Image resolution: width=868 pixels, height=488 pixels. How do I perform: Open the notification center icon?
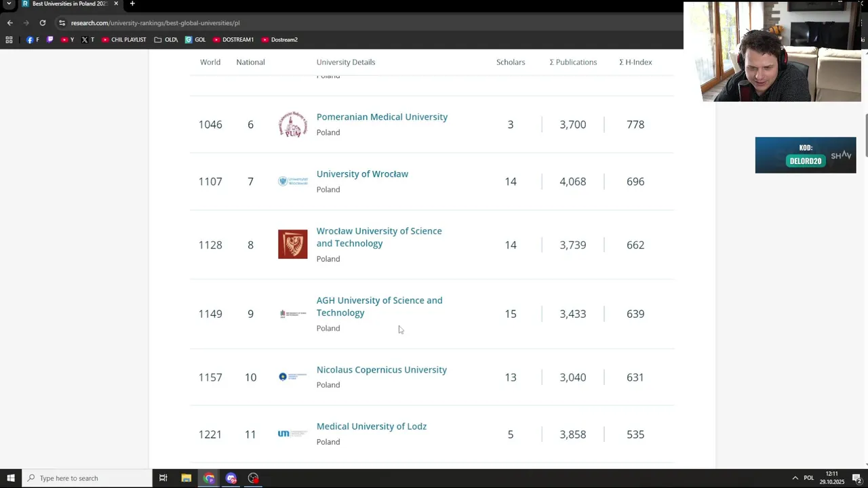[856, 478]
